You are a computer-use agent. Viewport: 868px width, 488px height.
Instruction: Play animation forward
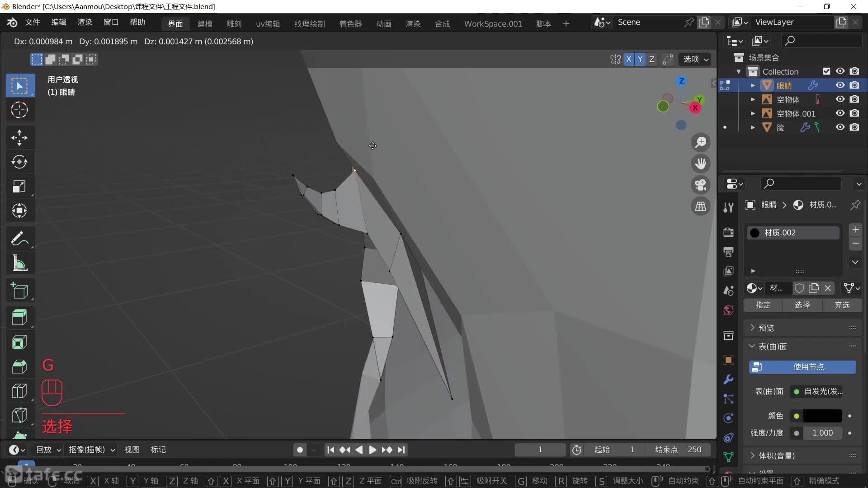click(373, 450)
